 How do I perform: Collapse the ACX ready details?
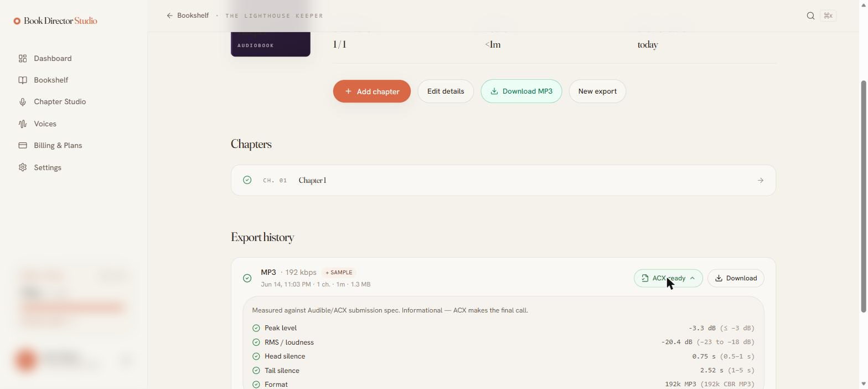point(668,278)
